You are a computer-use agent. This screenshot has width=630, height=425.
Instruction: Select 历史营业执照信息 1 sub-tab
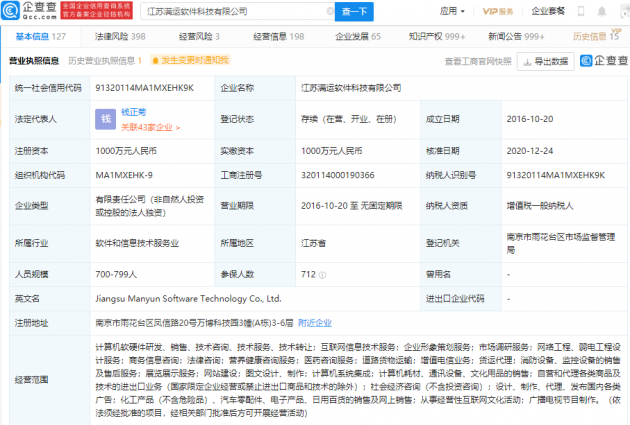click(x=105, y=61)
